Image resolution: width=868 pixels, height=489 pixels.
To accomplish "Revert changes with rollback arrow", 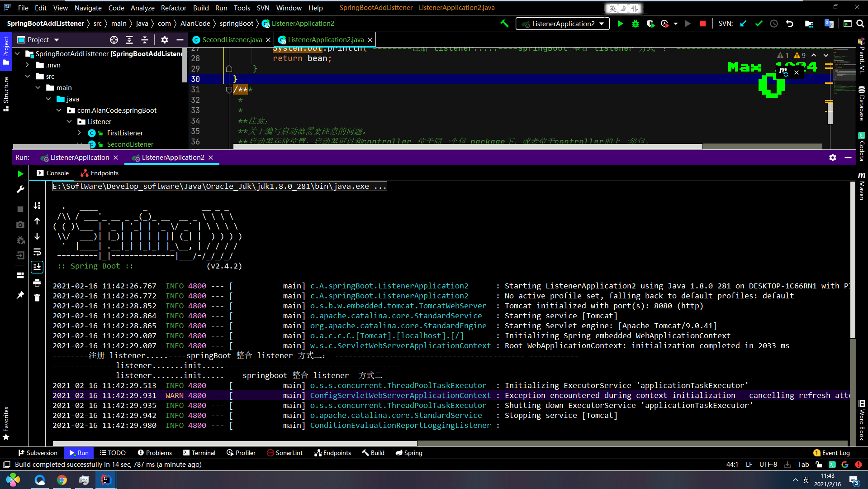I will pos(789,24).
